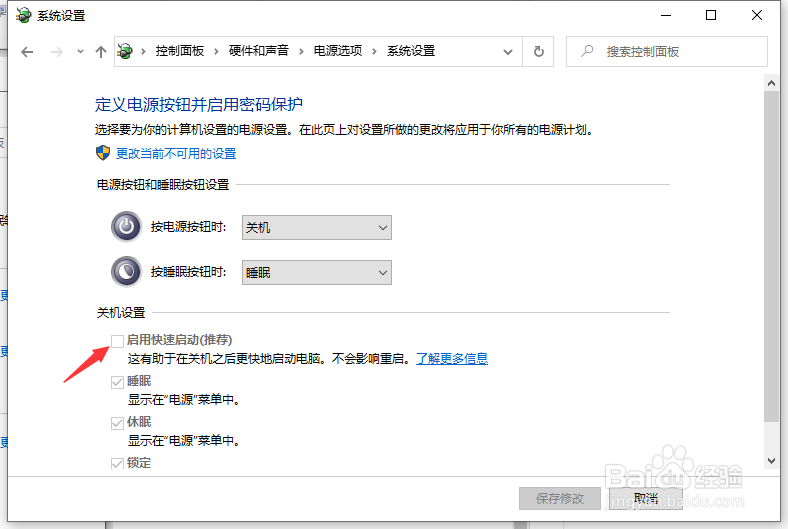Image resolution: width=788 pixels, height=529 pixels.
Task: Click 系统设置 breadcrumb
Action: pyautogui.click(x=411, y=51)
